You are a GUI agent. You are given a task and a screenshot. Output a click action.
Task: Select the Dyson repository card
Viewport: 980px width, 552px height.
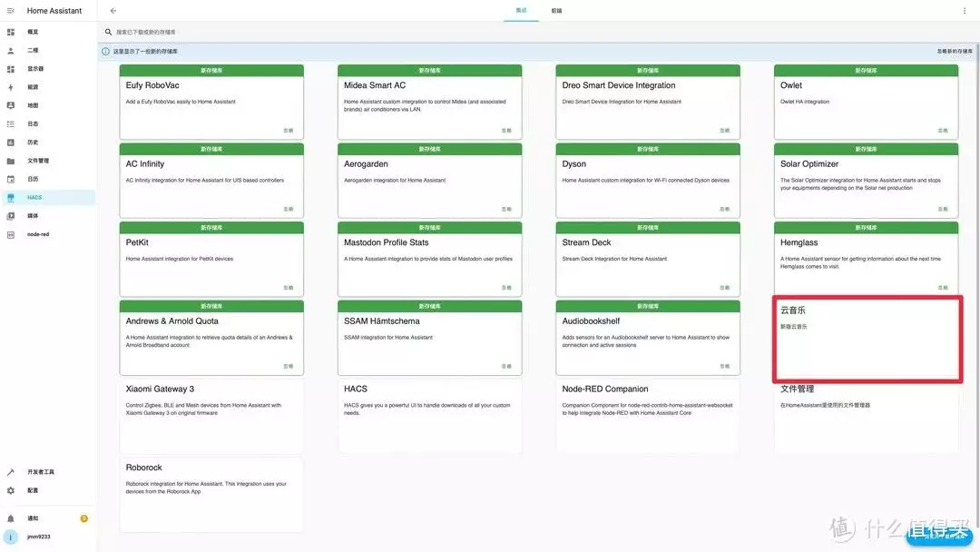tap(648, 181)
